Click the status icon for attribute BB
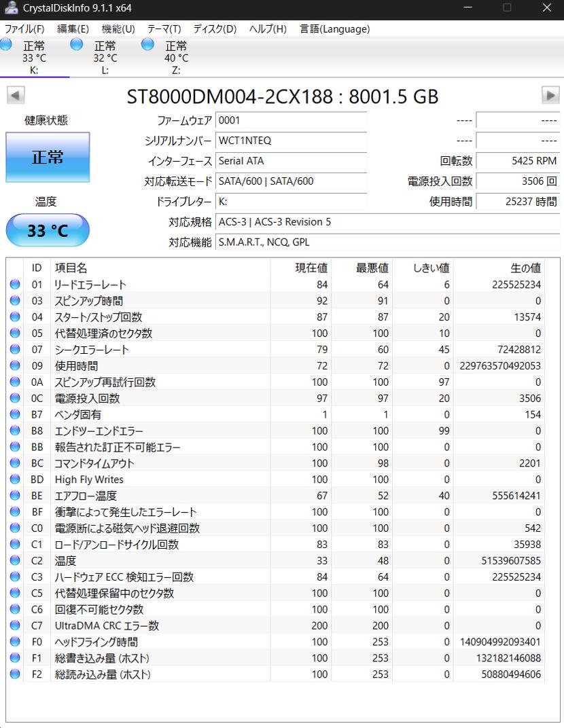This screenshot has height=728, width=564. click(x=15, y=447)
